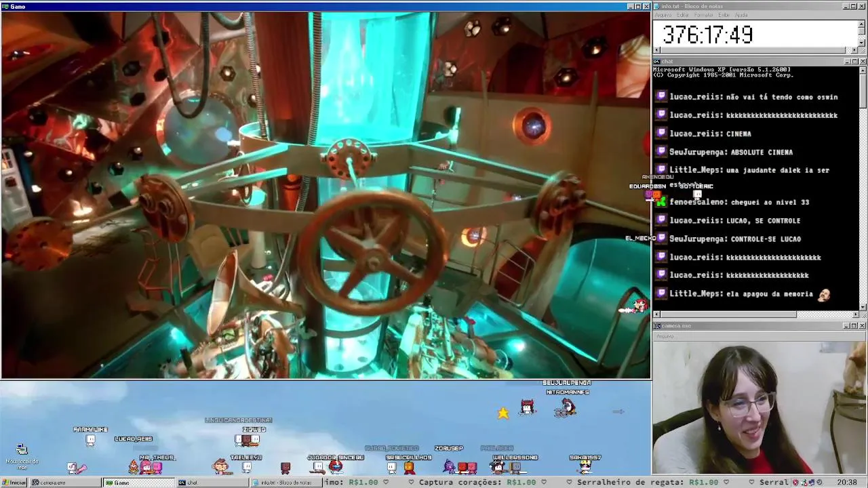This screenshot has width=868, height=488.
Task: Click chat window scrollbar down arrow
Action: tap(863, 306)
